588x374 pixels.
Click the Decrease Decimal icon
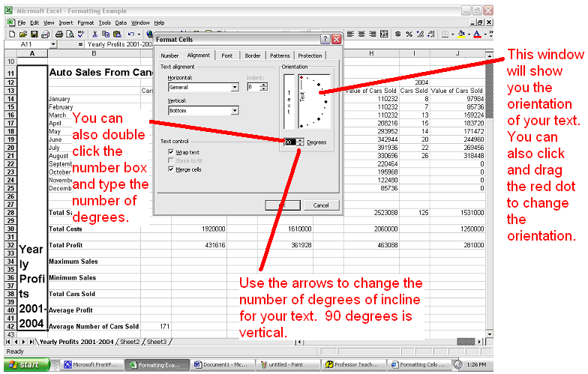(x=430, y=34)
